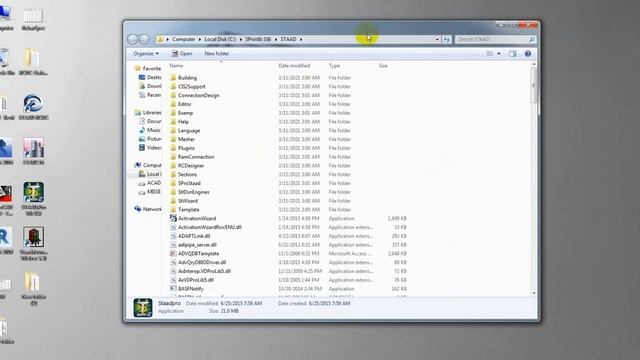Screen dimensions: 640x360
Task: Click the Sections folder icon
Action: point(173,174)
